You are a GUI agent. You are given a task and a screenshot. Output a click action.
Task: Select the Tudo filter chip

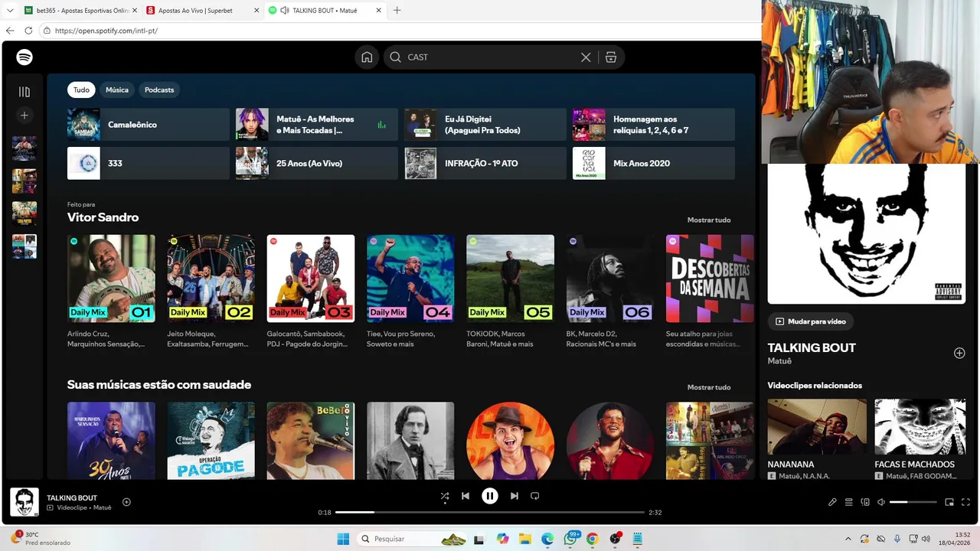[81, 90]
